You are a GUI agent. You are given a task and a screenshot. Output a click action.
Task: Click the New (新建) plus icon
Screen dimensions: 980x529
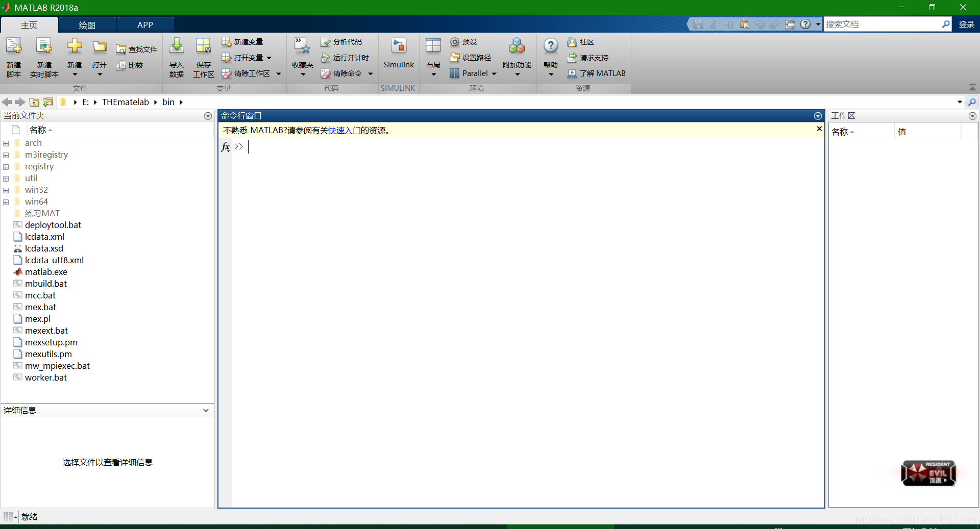(x=75, y=46)
